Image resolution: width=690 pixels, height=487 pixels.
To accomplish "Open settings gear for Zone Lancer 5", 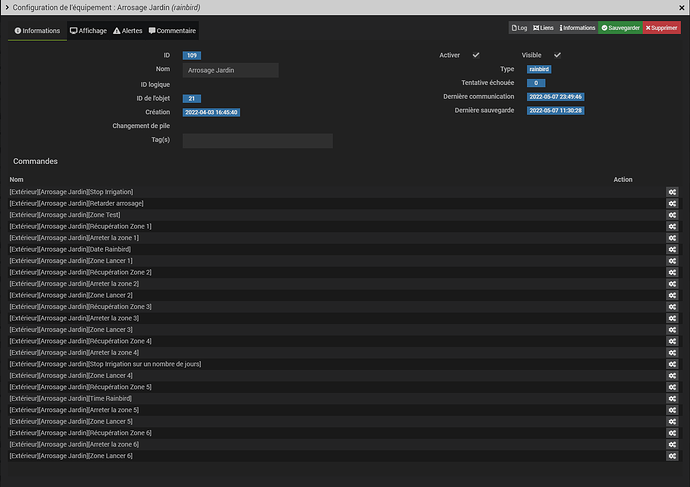I will coord(672,421).
